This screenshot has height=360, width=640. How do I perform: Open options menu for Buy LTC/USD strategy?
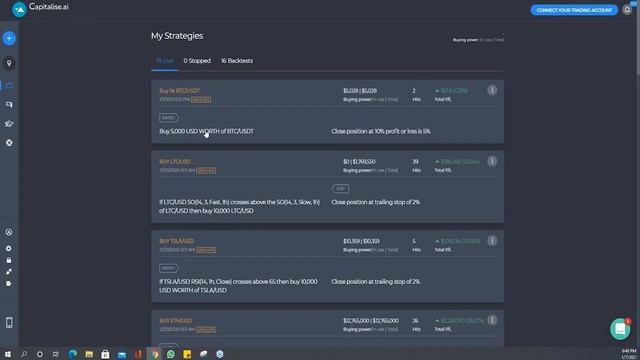coord(492,161)
